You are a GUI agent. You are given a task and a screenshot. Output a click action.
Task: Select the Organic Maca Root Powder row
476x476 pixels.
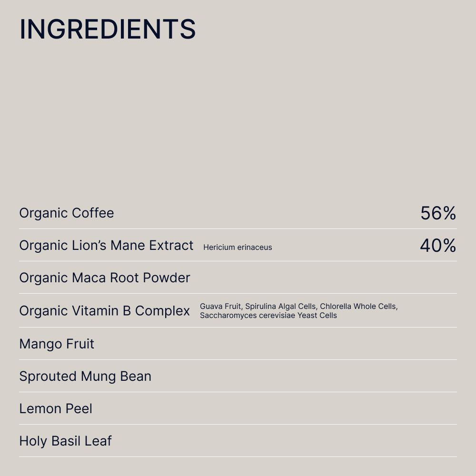pyautogui.click(x=105, y=278)
